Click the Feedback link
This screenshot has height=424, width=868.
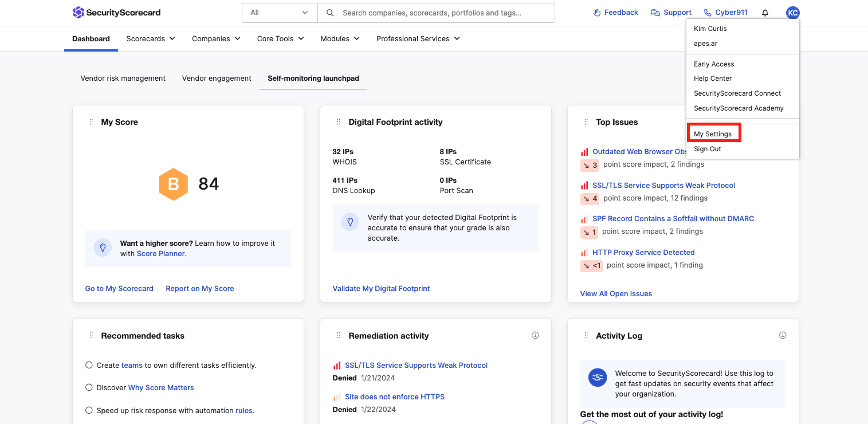621,13
